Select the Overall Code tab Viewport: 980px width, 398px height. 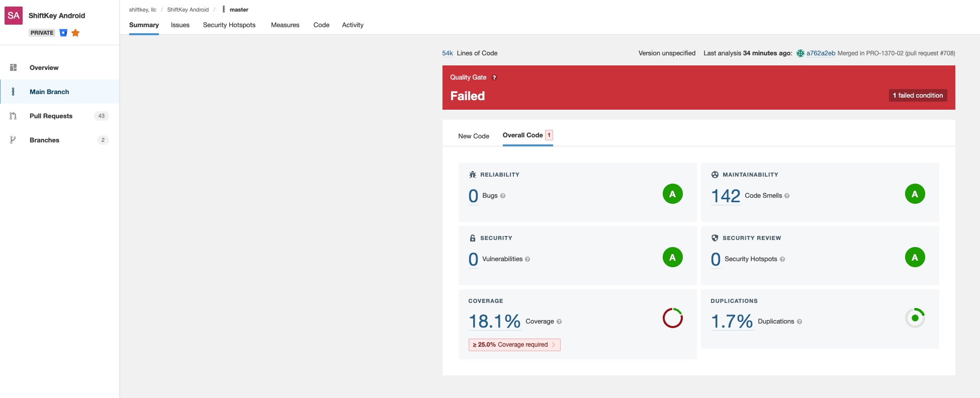(528, 135)
